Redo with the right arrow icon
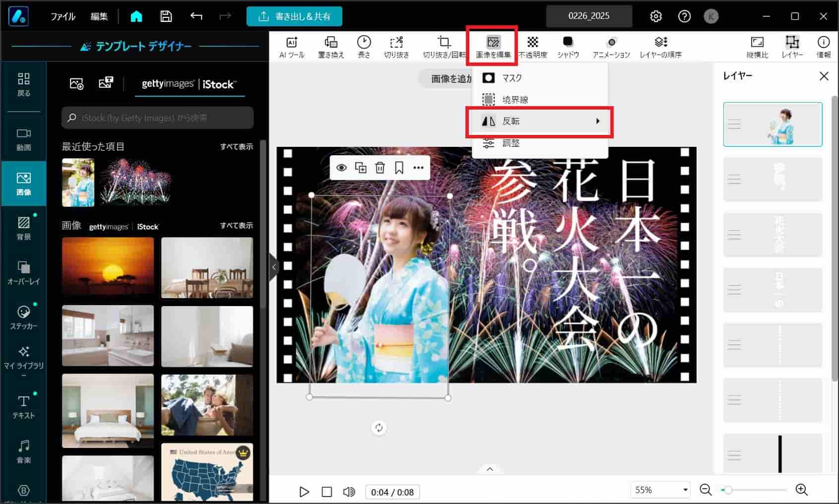Image resolution: width=839 pixels, height=504 pixels. pyautogui.click(x=225, y=16)
